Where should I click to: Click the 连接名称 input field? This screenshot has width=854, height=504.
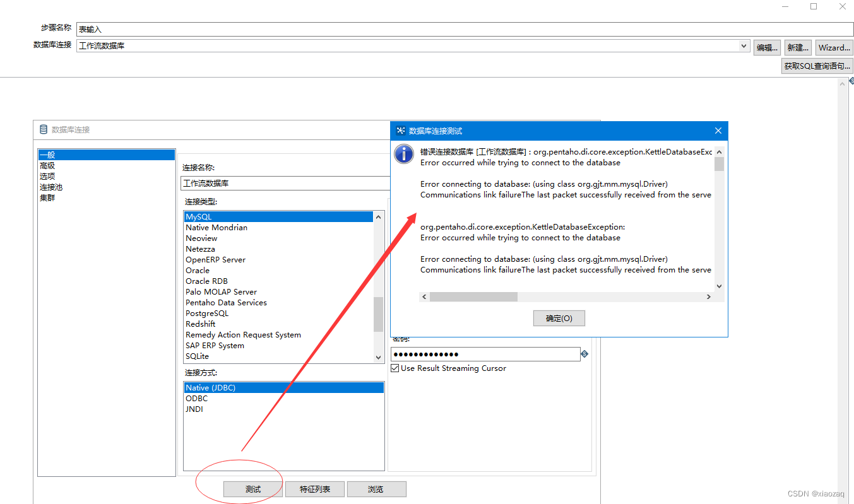(x=284, y=184)
